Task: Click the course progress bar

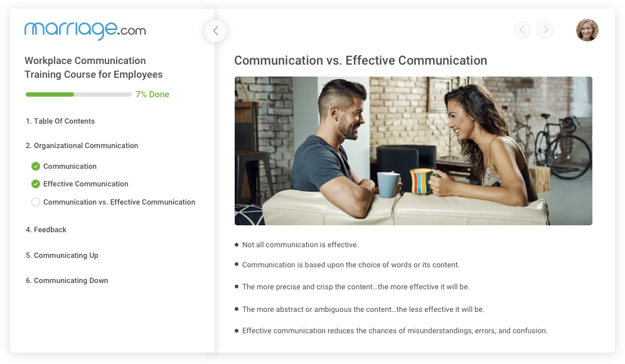Action: 78,95
